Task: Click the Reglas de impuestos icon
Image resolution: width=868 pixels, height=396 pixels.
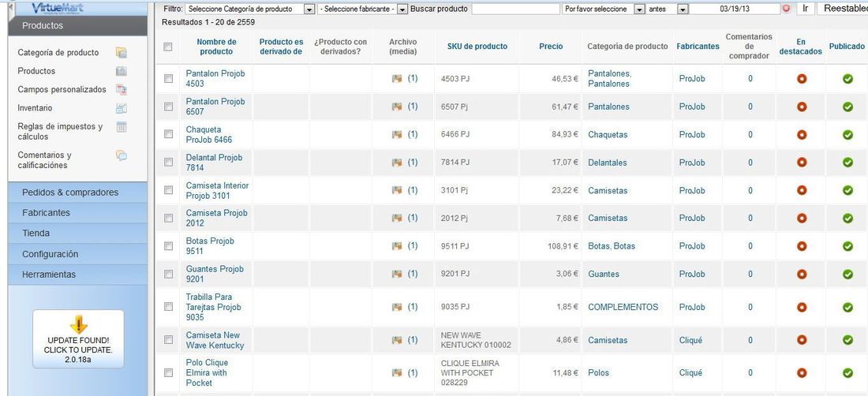Action: click(122, 127)
